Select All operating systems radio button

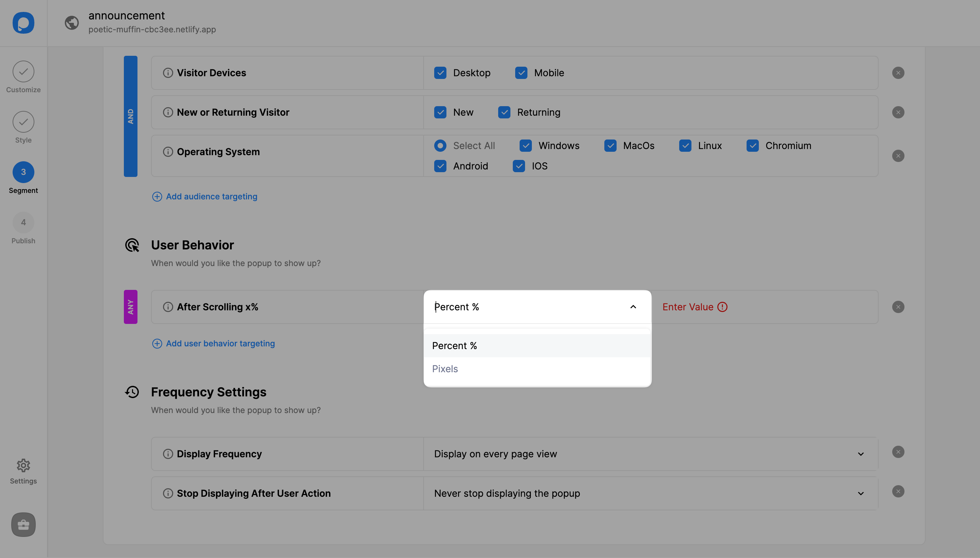440,145
